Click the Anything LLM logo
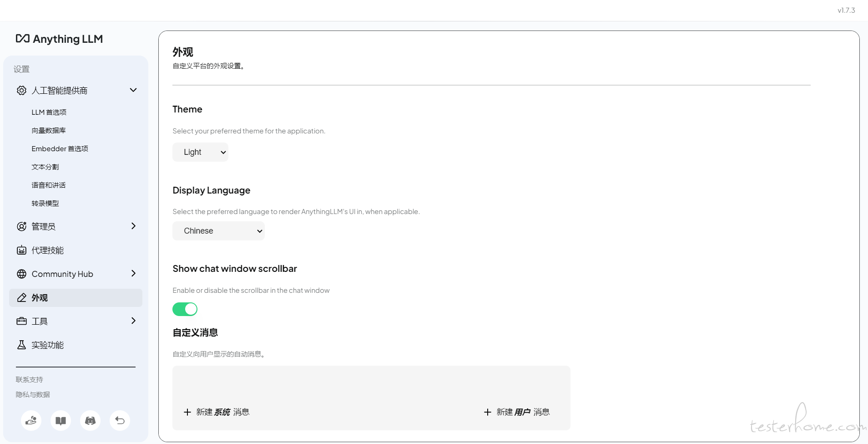Image resolution: width=868 pixels, height=444 pixels. tap(59, 39)
